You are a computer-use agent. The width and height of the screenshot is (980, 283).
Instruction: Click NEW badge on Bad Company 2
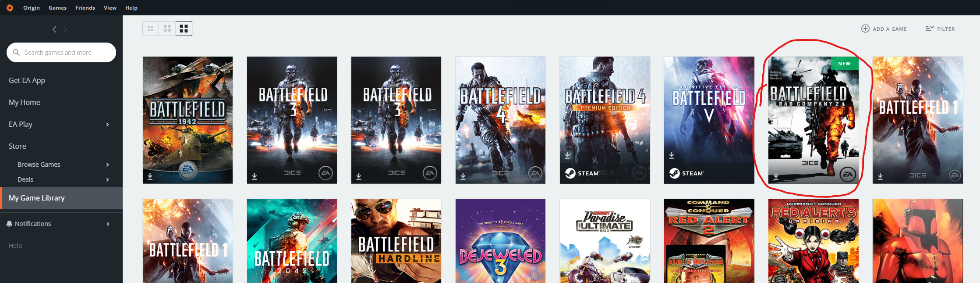[x=844, y=64]
